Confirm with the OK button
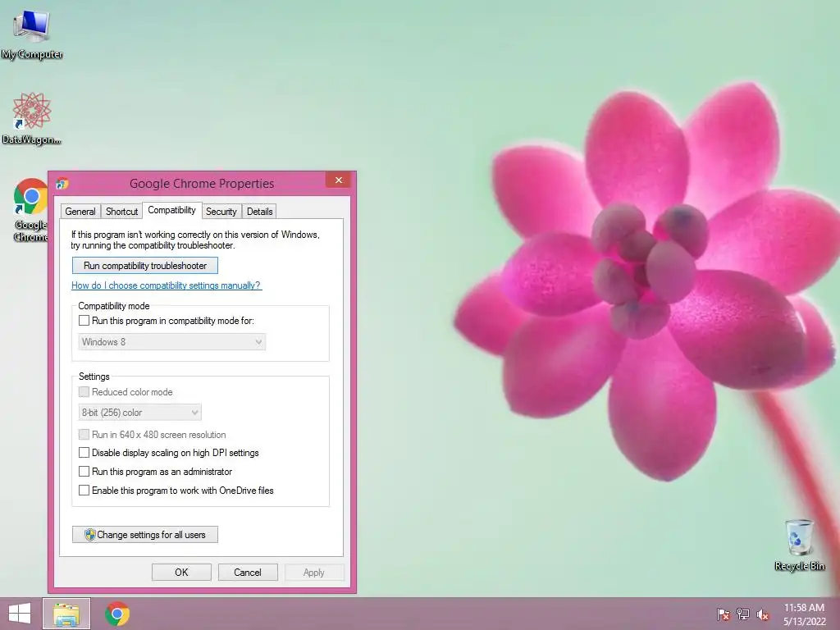The height and width of the screenshot is (630, 840). (181, 572)
